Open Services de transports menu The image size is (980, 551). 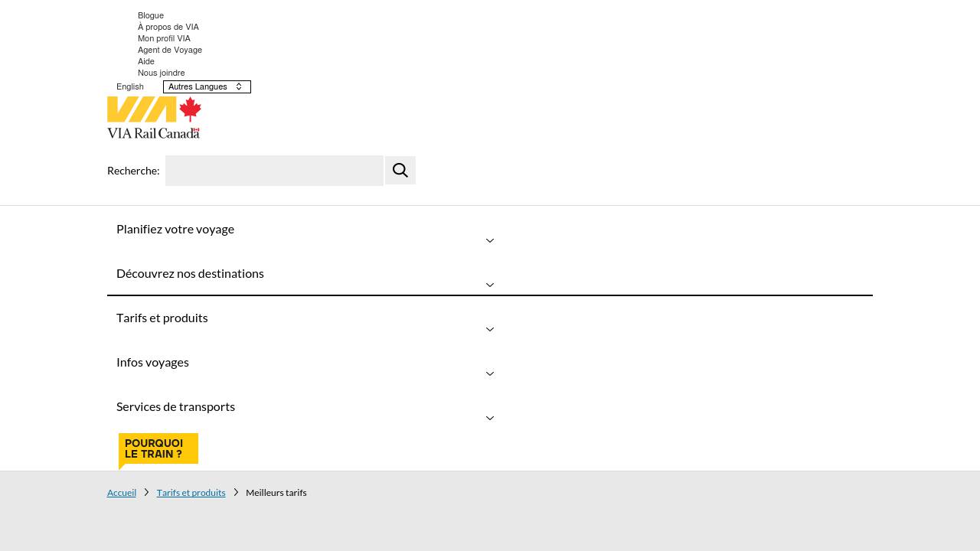pyautogui.click(x=175, y=406)
